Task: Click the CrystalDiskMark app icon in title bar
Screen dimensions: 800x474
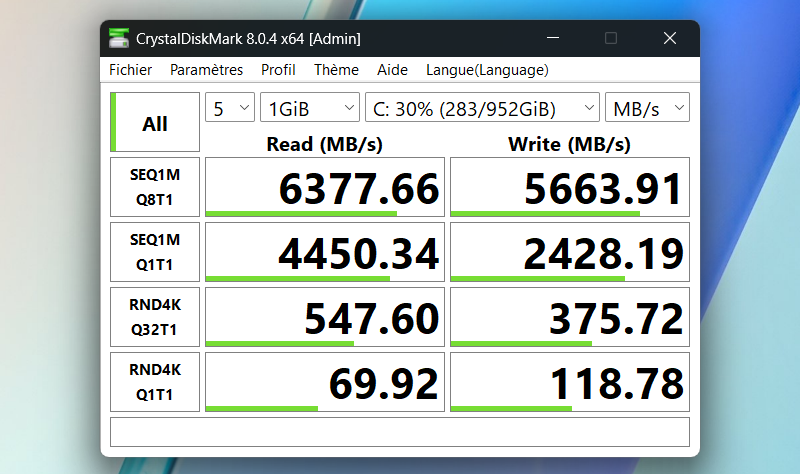Action: coord(119,39)
